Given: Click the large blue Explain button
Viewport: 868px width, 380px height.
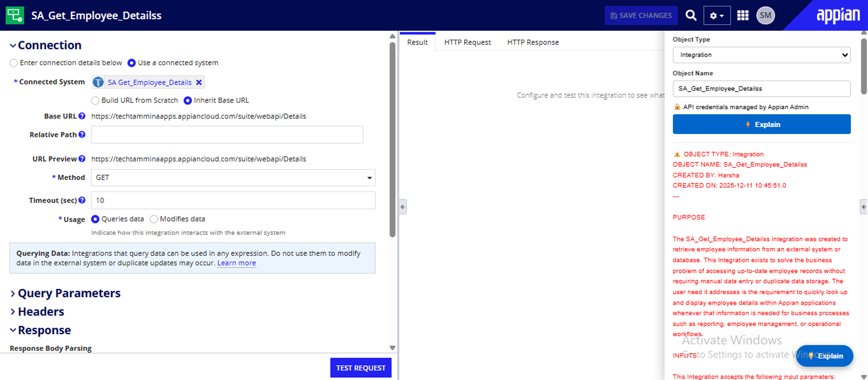Looking at the screenshot, I should 761,124.
